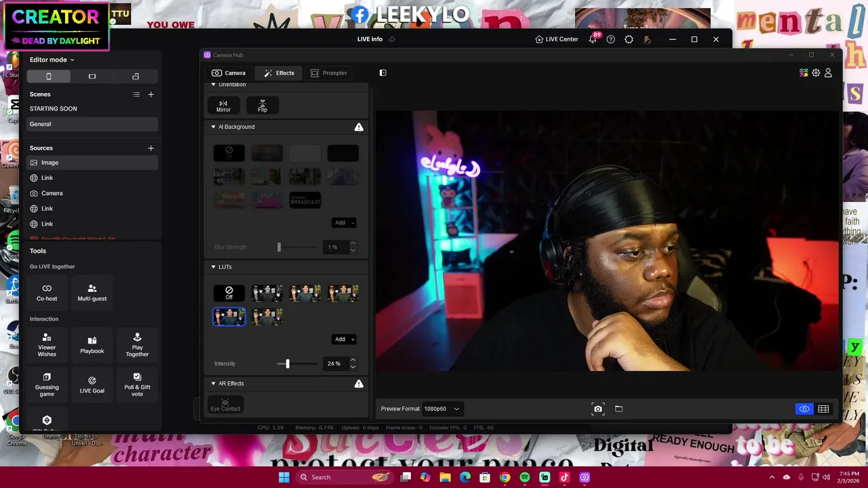Screen dimensions: 868x488
Task: Select the blue-highlighted active LUT thumbnail
Action: tap(229, 317)
